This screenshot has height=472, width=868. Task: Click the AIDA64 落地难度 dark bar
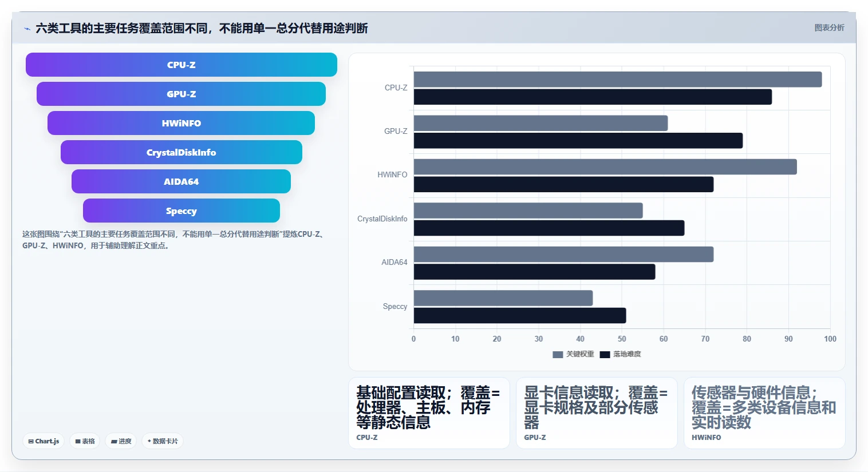pos(534,272)
